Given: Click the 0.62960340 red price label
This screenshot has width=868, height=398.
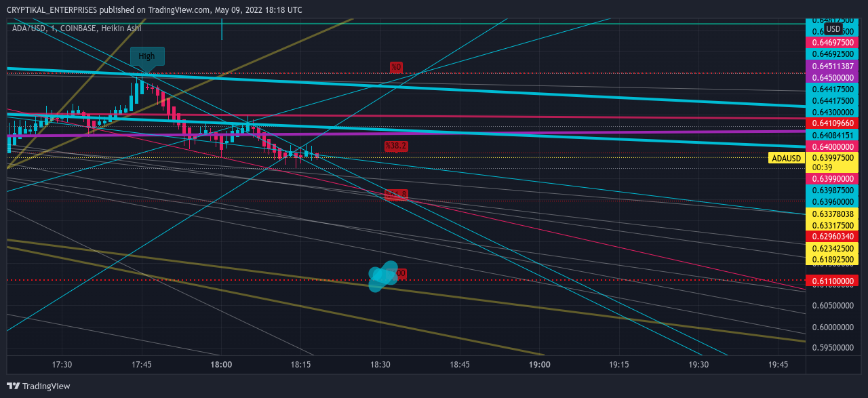Looking at the screenshot, I should [x=832, y=236].
